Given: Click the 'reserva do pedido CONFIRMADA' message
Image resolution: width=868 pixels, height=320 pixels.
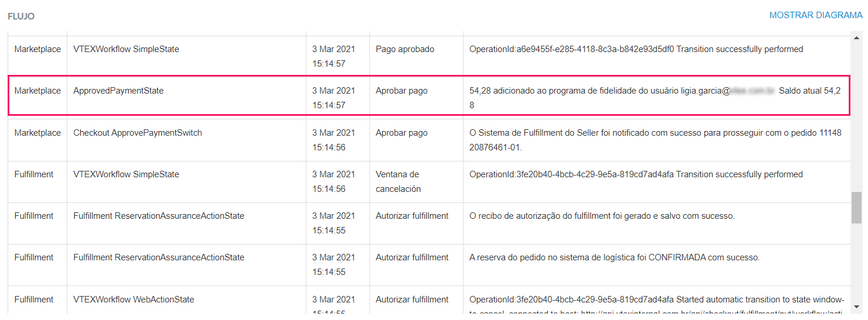Looking at the screenshot, I should (x=614, y=257).
